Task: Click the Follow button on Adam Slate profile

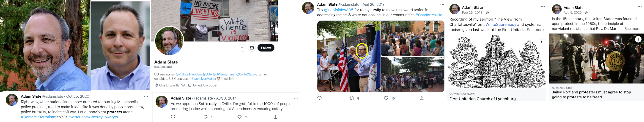Action: click(x=266, y=48)
